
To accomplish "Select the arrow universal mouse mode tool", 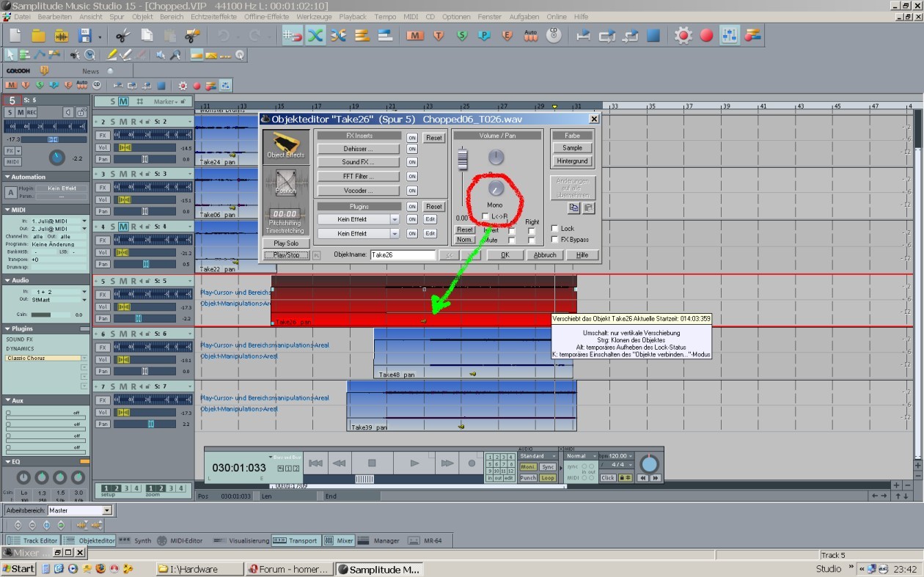I will (10, 55).
